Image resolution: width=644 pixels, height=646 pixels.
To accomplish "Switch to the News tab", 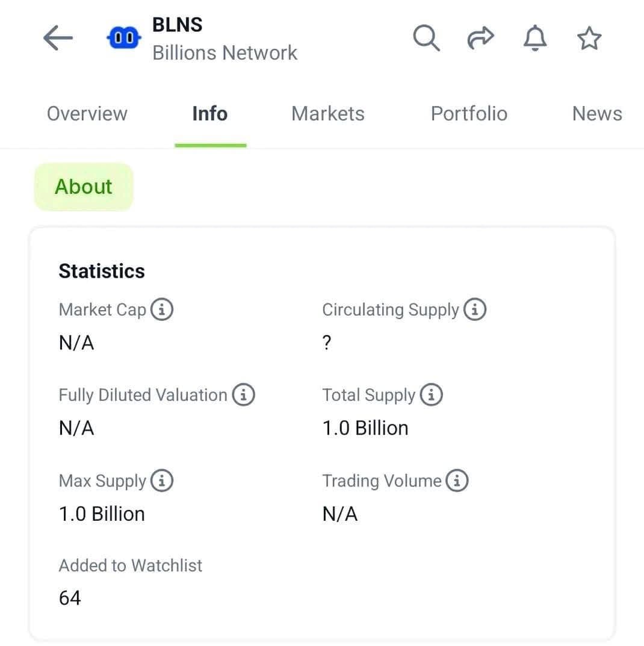I will (x=597, y=114).
